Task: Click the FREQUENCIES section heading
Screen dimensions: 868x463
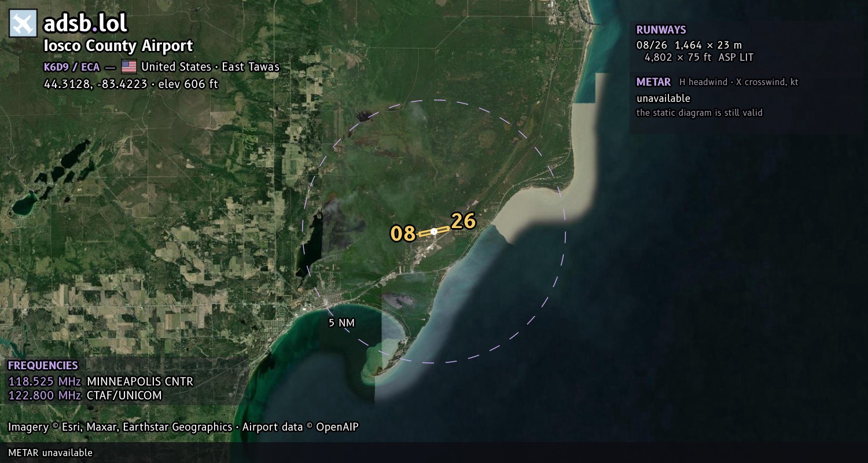Action: point(43,366)
